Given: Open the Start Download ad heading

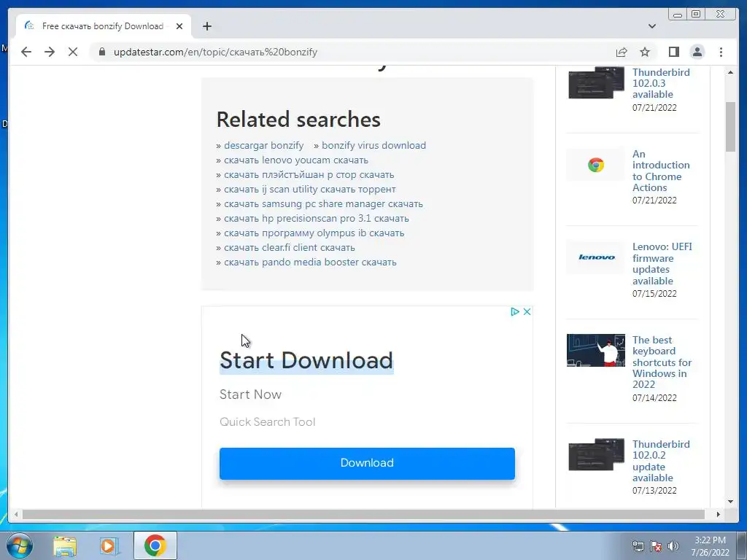Looking at the screenshot, I should click(306, 360).
